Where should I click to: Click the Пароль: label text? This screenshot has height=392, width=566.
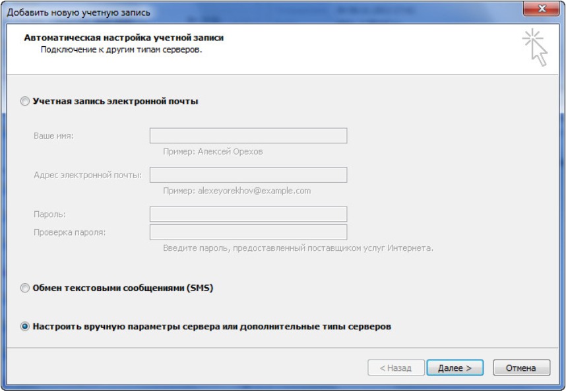tap(50, 214)
